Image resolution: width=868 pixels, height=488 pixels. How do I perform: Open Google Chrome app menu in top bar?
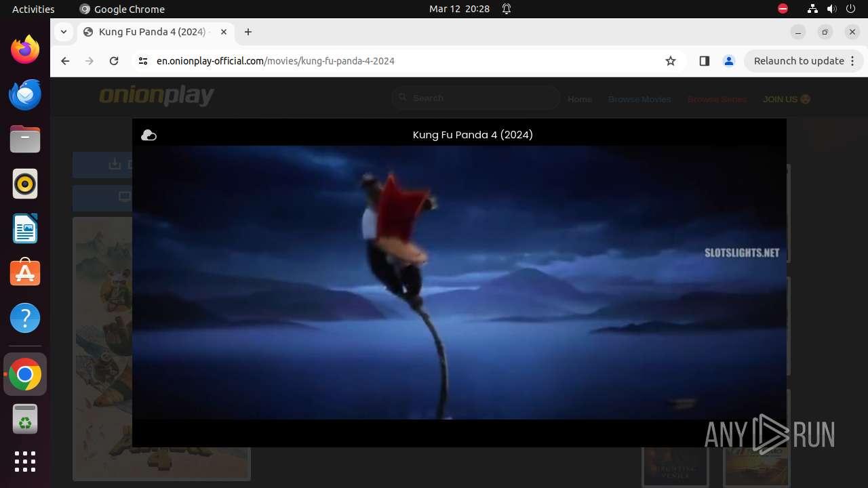tap(122, 9)
